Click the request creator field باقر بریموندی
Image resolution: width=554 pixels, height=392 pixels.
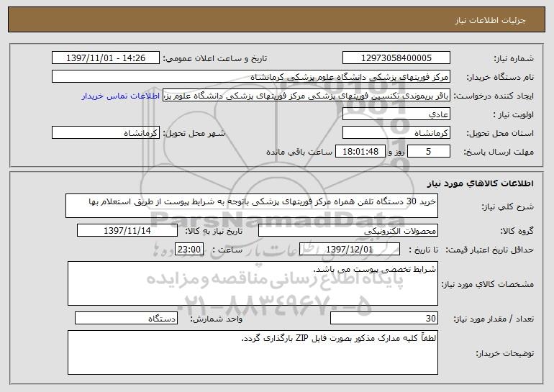point(306,96)
